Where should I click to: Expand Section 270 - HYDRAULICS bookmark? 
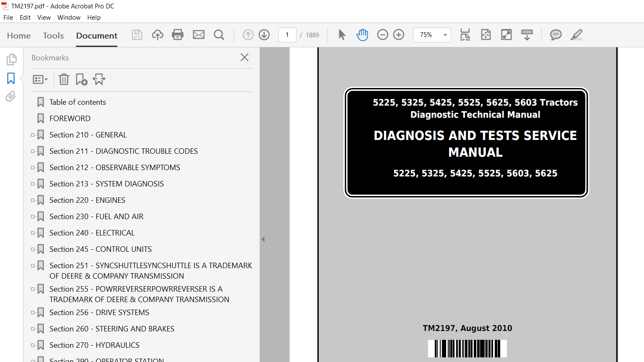pos(33,345)
